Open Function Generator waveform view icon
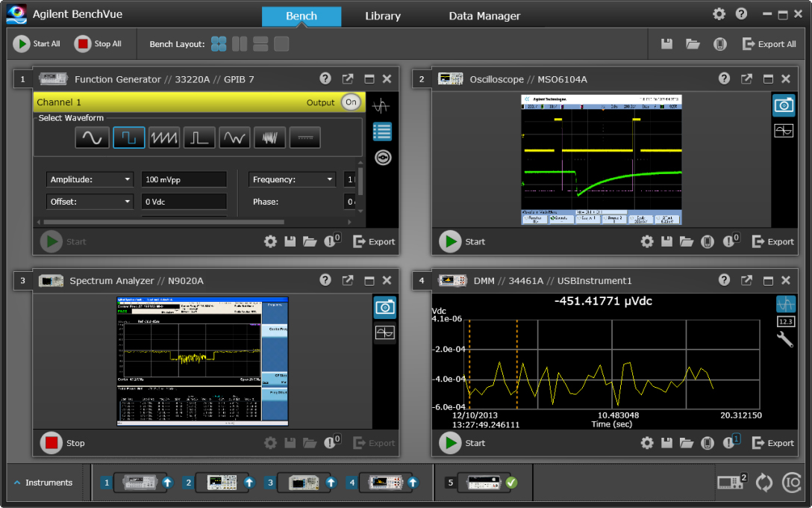This screenshot has height=508, width=812. coord(381,106)
